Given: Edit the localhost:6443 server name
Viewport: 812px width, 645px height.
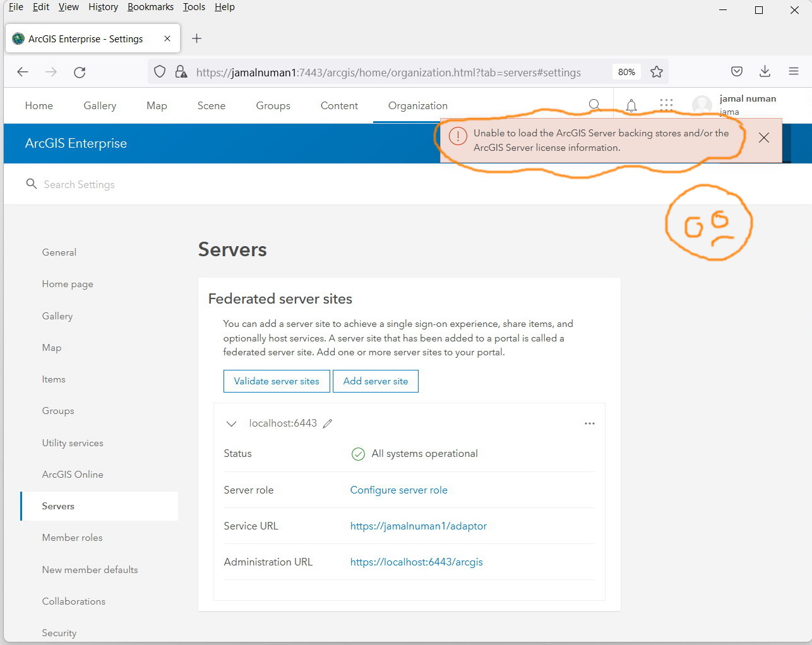Looking at the screenshot, I should (328, 423).
